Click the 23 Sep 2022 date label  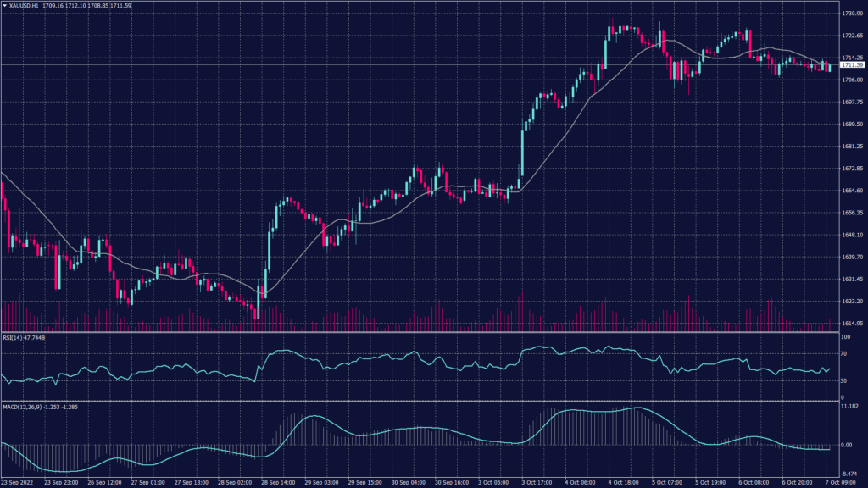coord(19,481)
